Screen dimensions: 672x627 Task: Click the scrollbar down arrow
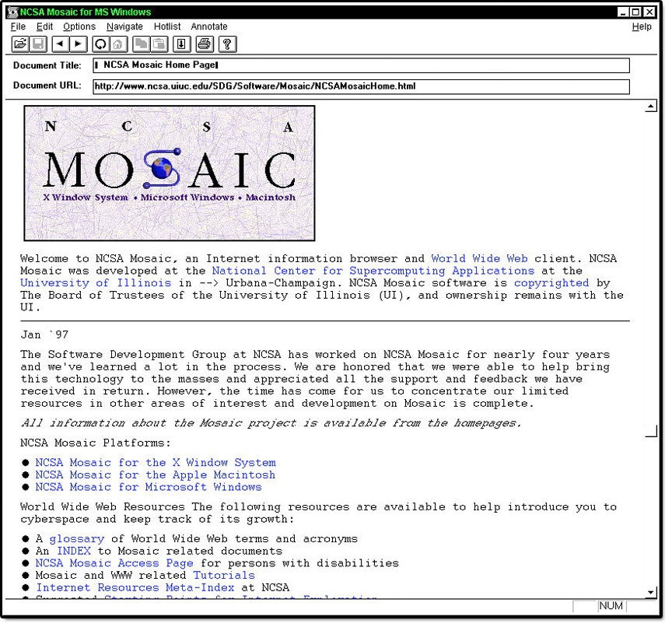click(x=652, y=593)
